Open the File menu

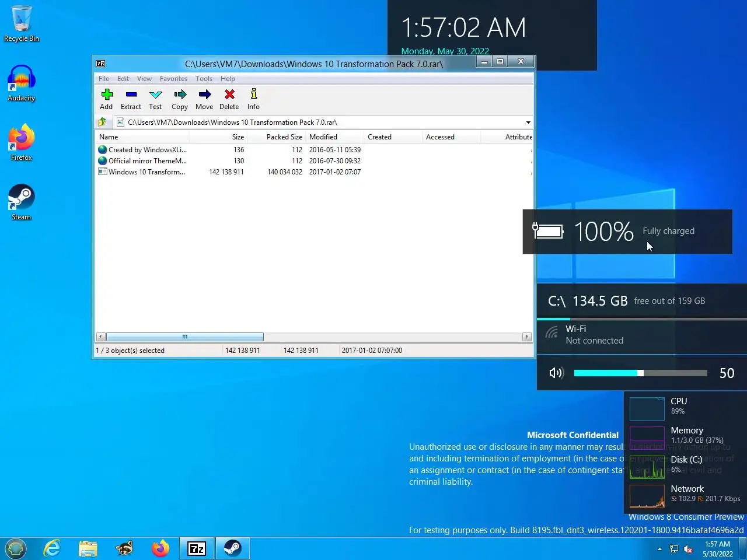[104, 79]
